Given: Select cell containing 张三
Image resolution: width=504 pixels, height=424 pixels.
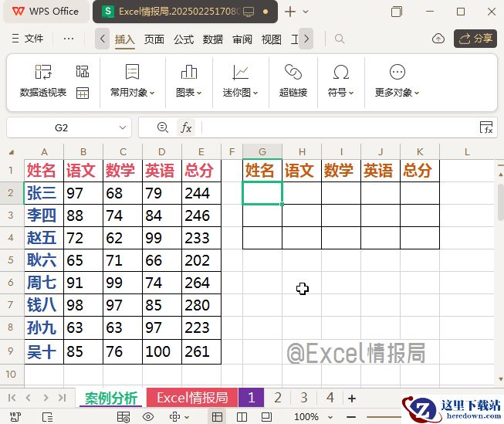Looking at the screenshot, I should point(44,193).
